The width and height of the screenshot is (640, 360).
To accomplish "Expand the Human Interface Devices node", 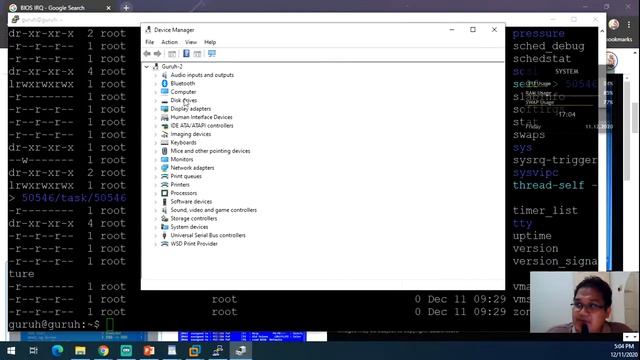I will coord(156,117).
